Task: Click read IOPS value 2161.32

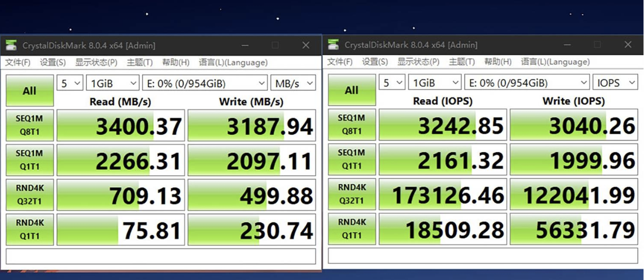Action: 443,160
